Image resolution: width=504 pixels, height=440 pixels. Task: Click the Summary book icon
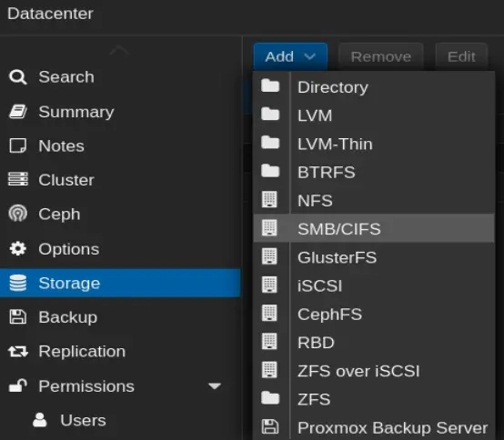click(18, 112)
